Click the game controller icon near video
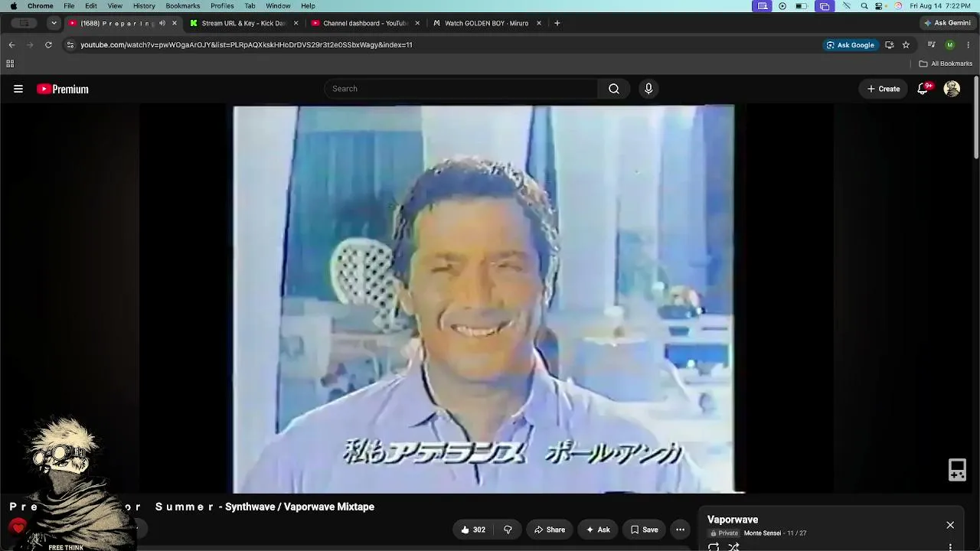The height and width of the screenshot is (551, 980). 957,470
